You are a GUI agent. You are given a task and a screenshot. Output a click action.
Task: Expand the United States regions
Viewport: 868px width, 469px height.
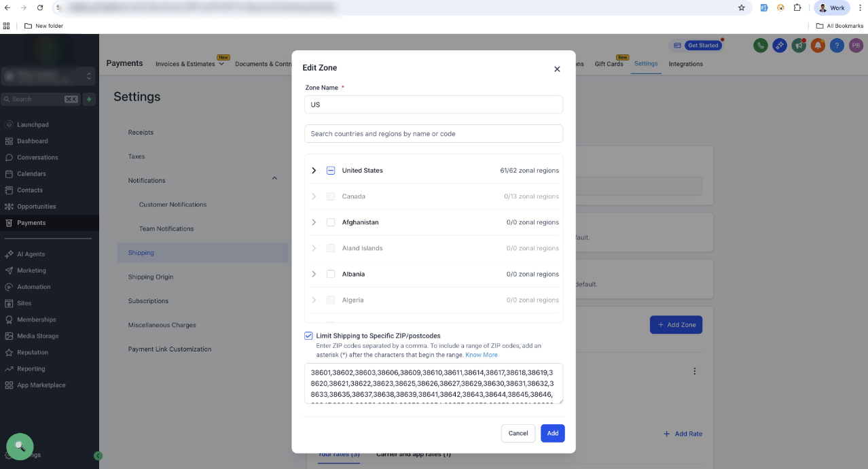[x=314, y=171]
